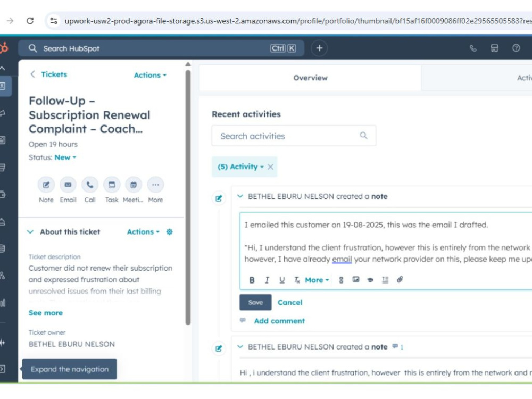Open the data management database sidebar icon

point(3,248)
